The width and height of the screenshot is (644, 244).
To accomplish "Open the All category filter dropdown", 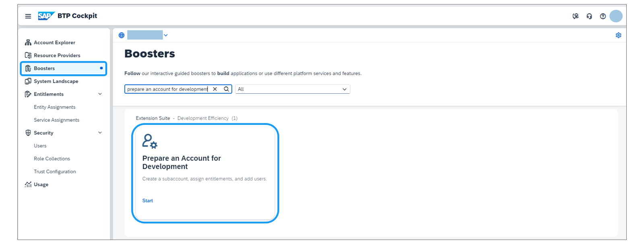I will tap(293, 89).
